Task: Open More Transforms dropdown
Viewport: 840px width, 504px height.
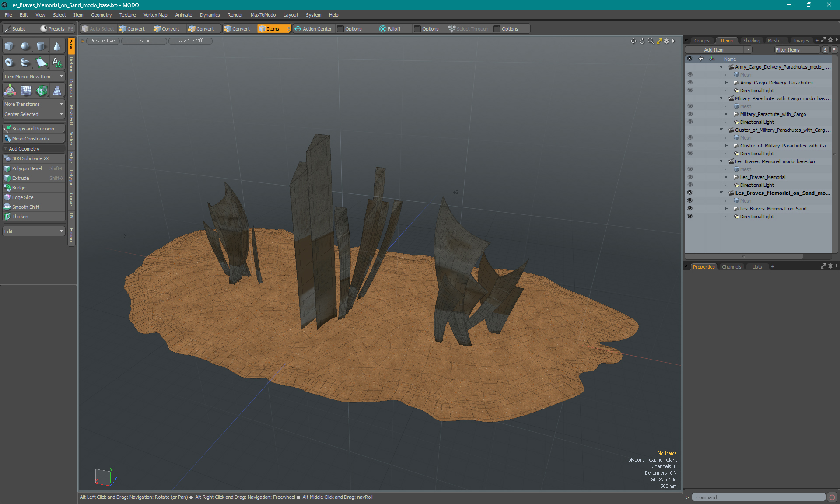Action: (x=34, y=104)
